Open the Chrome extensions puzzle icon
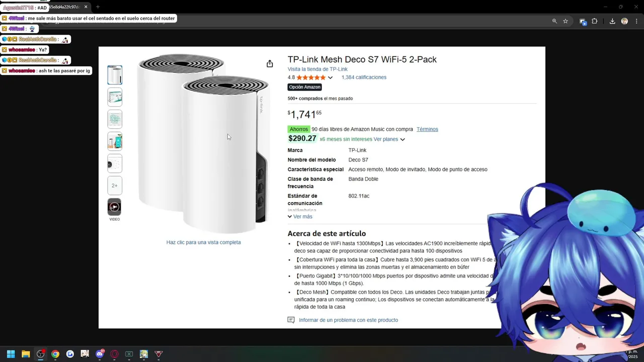The height and width of the screenshot is (362, 644). click(595, 21)
